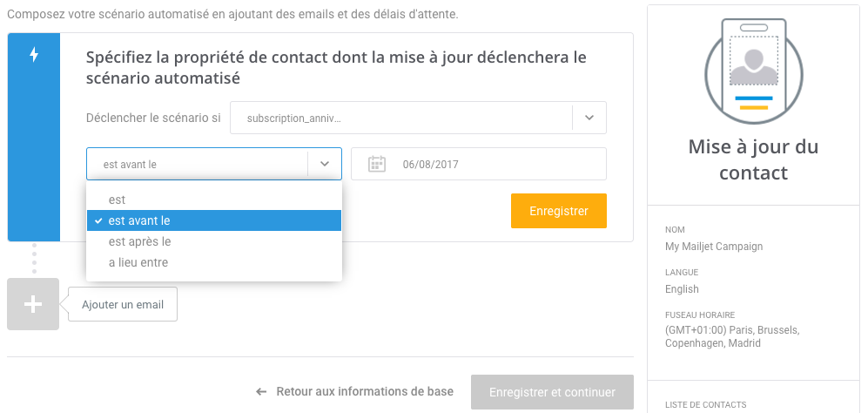Click the left arrow beside Retour
The image size is (868, 413).
(261, 392)
